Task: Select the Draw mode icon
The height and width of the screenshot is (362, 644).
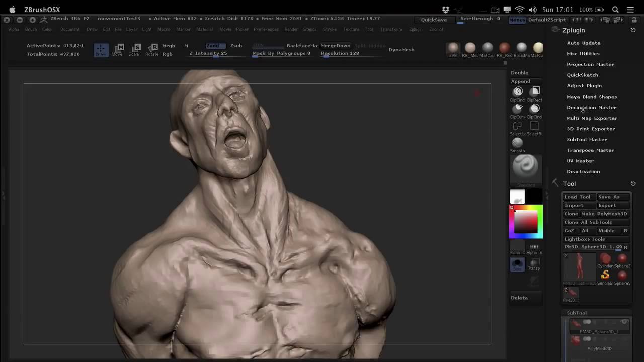Action: [x=101, y=50]
